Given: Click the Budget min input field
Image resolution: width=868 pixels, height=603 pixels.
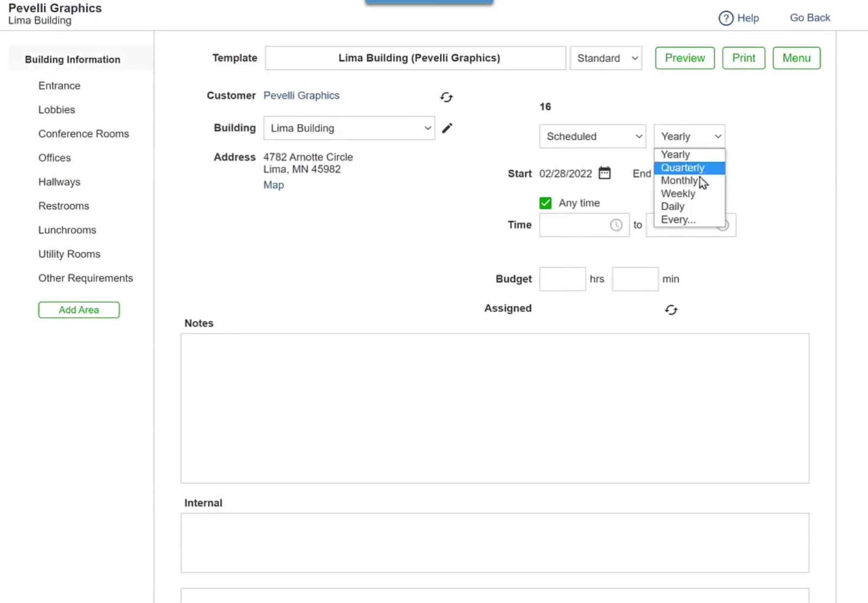Looking at the screenshot, I should pos(635,279).
